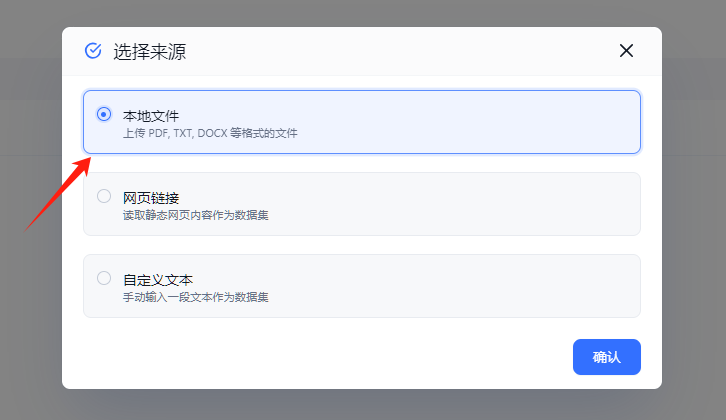Select the 本地文件 radio button
This screenshot has width=726, height=420.
point(104,114)
